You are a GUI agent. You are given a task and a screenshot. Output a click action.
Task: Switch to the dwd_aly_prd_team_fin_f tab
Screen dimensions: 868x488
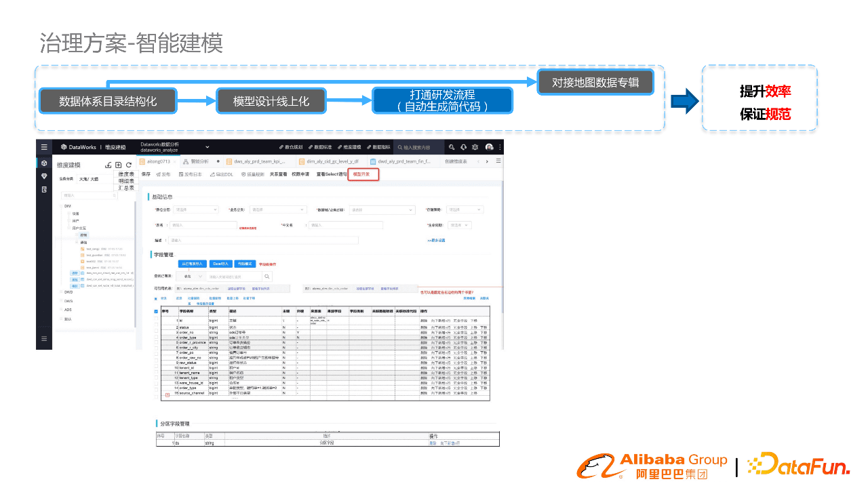(x=403, y=162)
